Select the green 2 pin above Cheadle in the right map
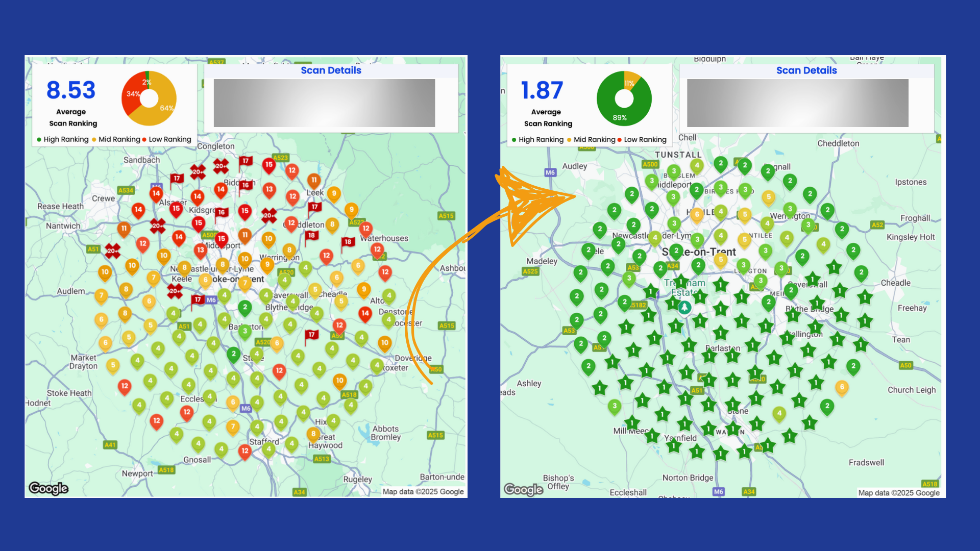The height and width of the screenshot is (551, 980). [x=861, y=273]
